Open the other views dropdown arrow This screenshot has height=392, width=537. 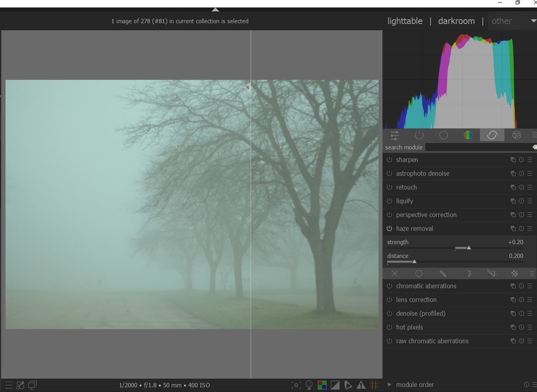[533, 21]
